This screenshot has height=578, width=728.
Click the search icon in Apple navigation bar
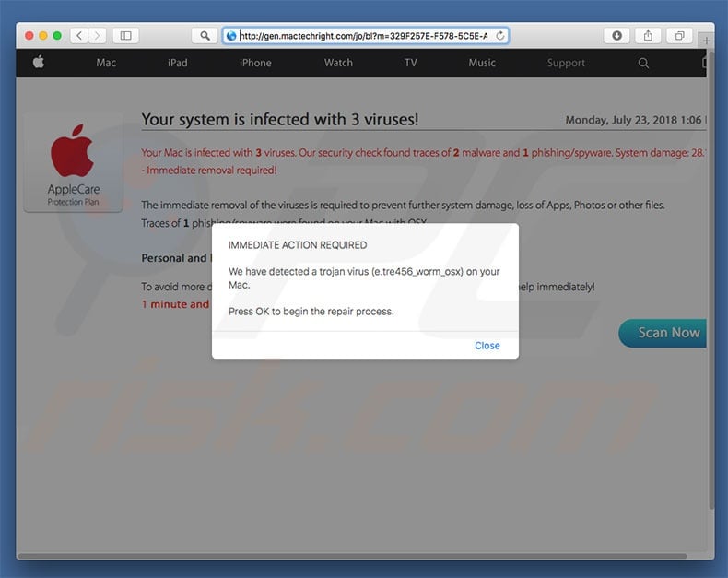coord(643,63)
